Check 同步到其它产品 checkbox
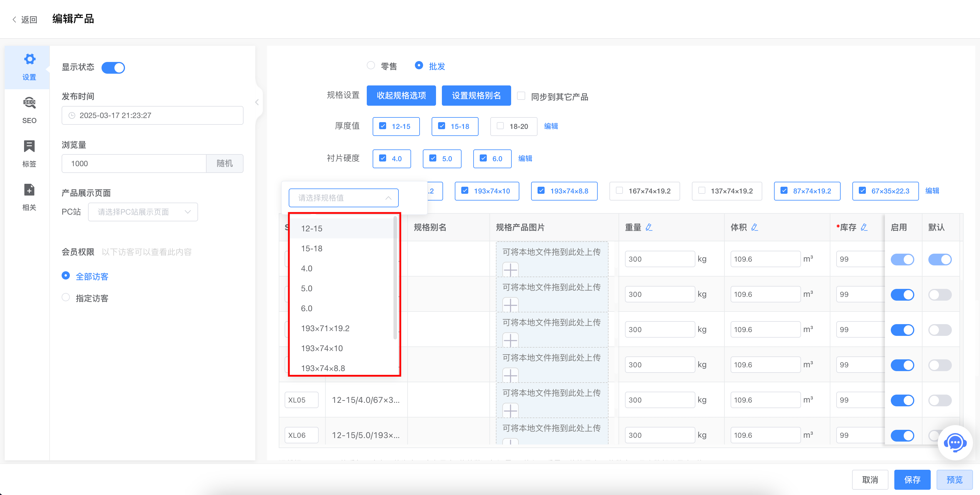980x495 pixels. click(521, 96)
